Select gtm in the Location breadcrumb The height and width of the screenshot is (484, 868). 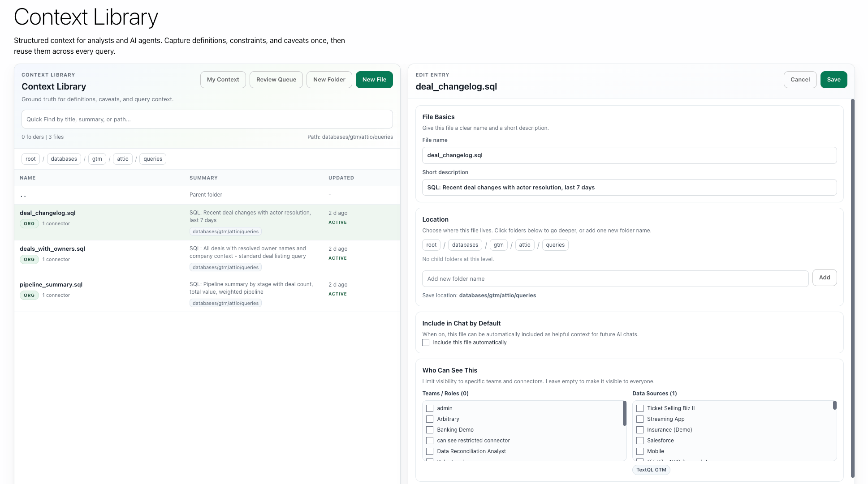coord(498,245)
